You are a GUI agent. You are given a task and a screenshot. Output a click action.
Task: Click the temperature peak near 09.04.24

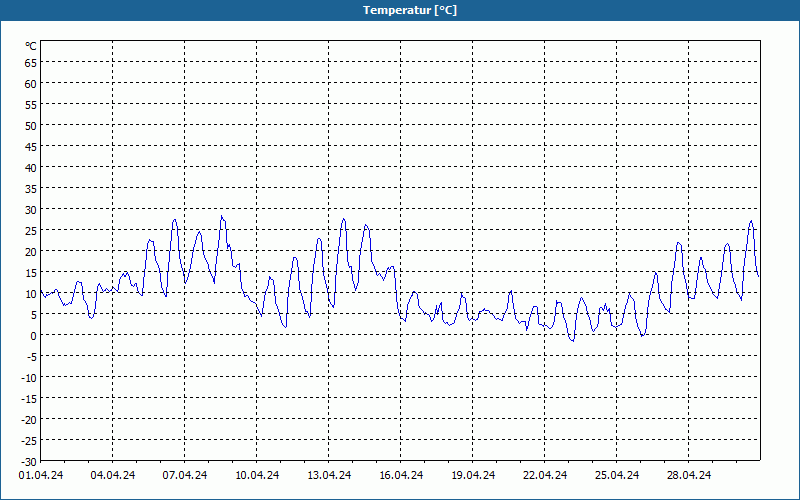[221, 216]
